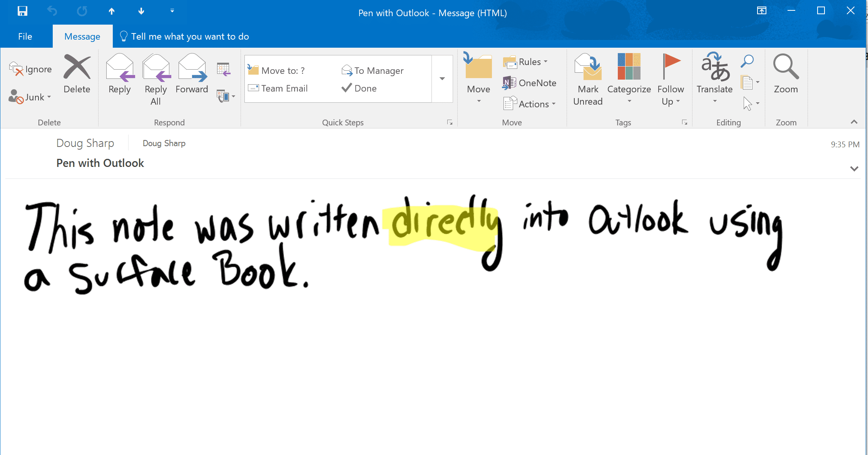Image resolution: width=868 pixels, height=455 pixels.
Task: Open the File tab
Action: (25, 37)
